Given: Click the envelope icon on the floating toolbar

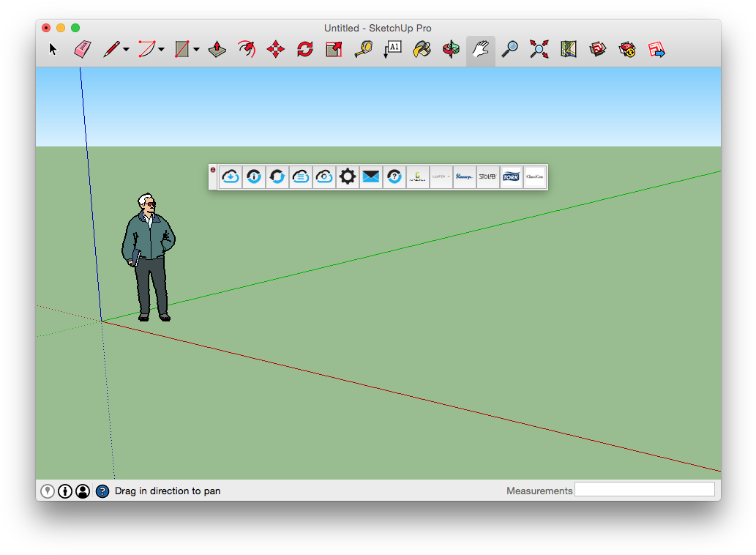Looking at the screenshot, I should tap(370, 176).
